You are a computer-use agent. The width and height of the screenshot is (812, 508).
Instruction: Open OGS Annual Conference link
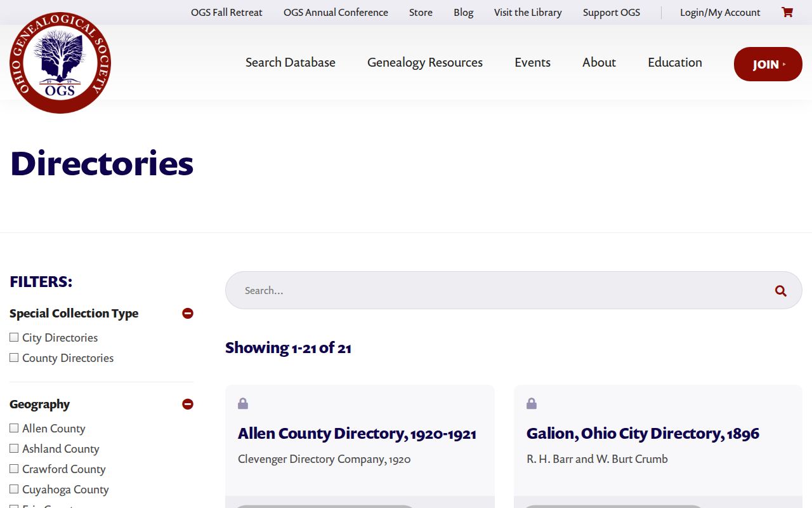[x=336, y=12]
